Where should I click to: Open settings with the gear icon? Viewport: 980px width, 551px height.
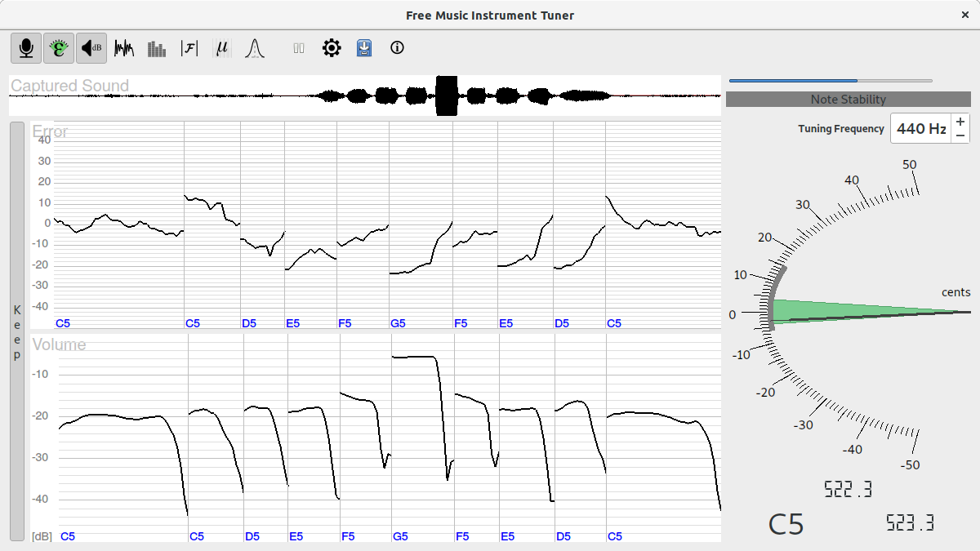[x=332, y=48]
